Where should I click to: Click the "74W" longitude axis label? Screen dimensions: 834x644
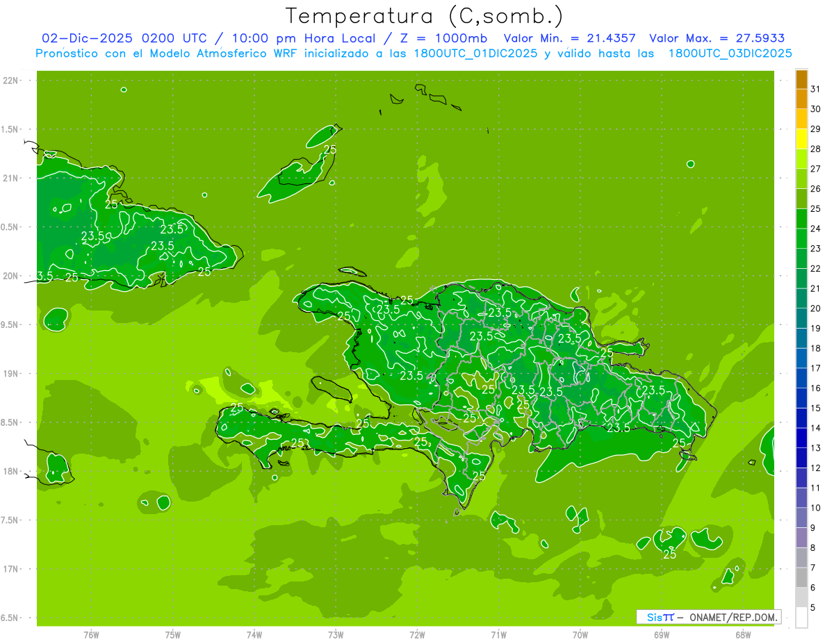(254, 635)
